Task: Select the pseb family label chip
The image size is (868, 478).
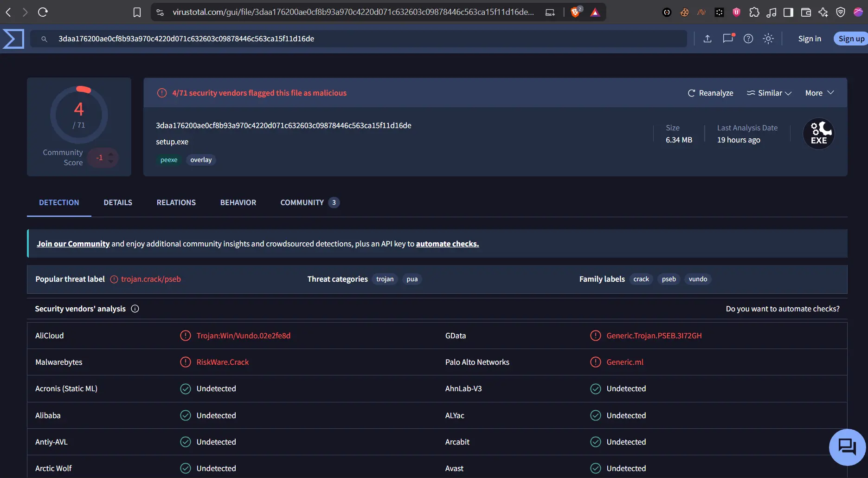Action: [669, 279]
